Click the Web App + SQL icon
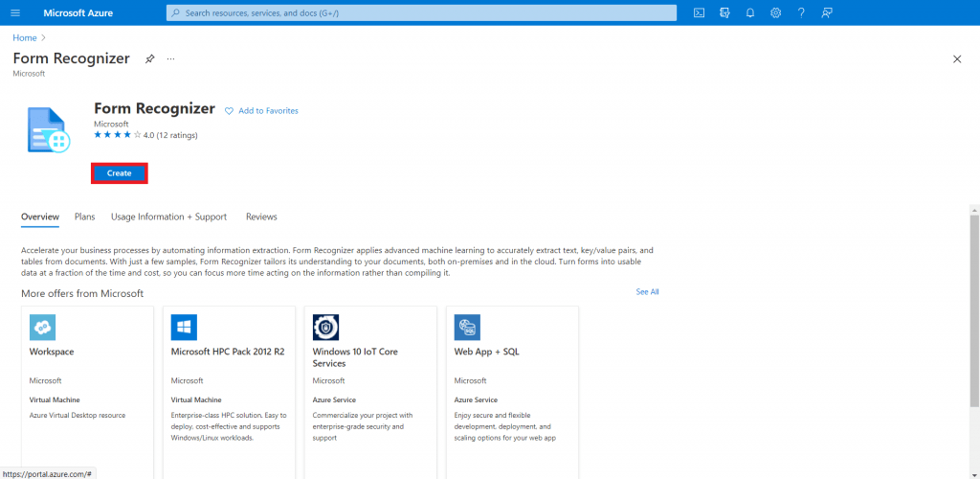This screenshot has height=479, width=980. point(467,327)
